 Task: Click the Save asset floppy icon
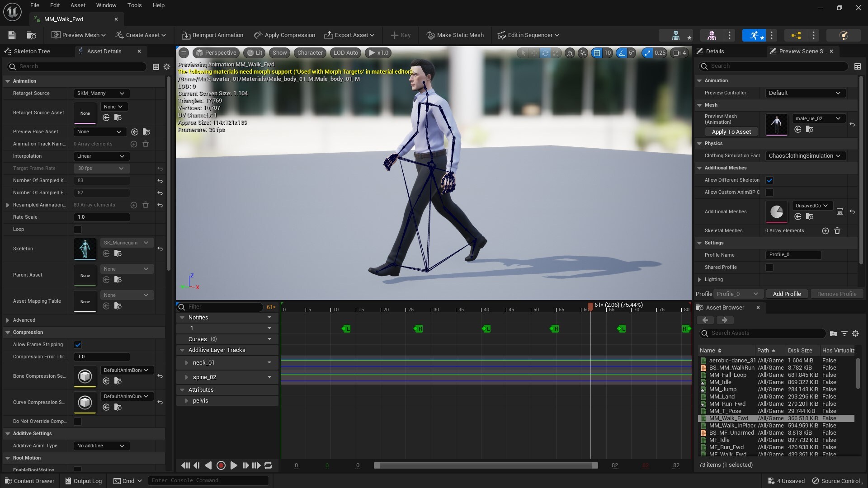pos(12,35)
